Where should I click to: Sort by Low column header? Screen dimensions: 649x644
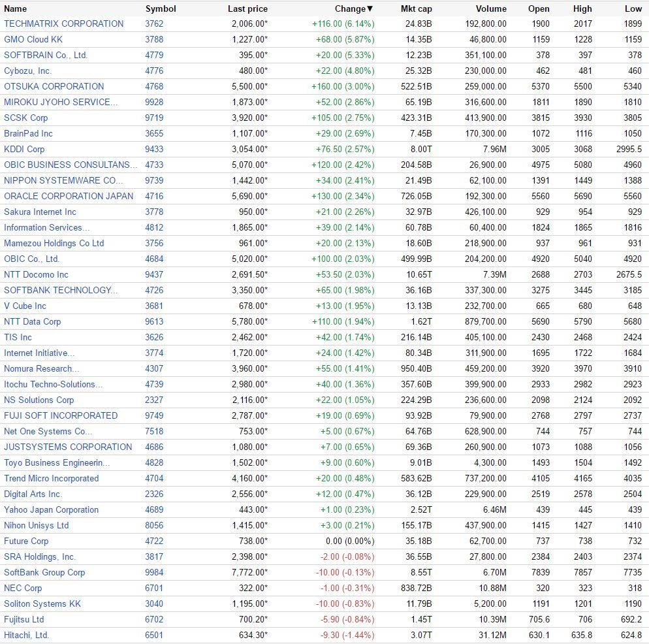coord(633,8)
